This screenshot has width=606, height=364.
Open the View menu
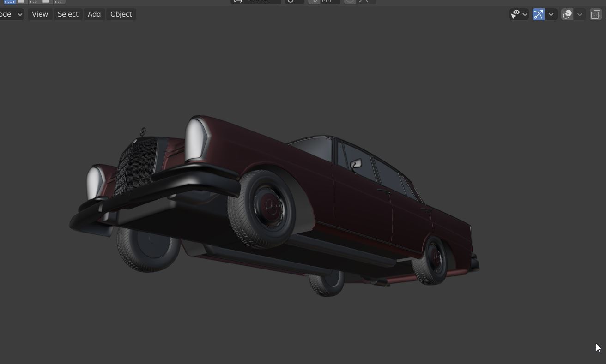point(40,14)
